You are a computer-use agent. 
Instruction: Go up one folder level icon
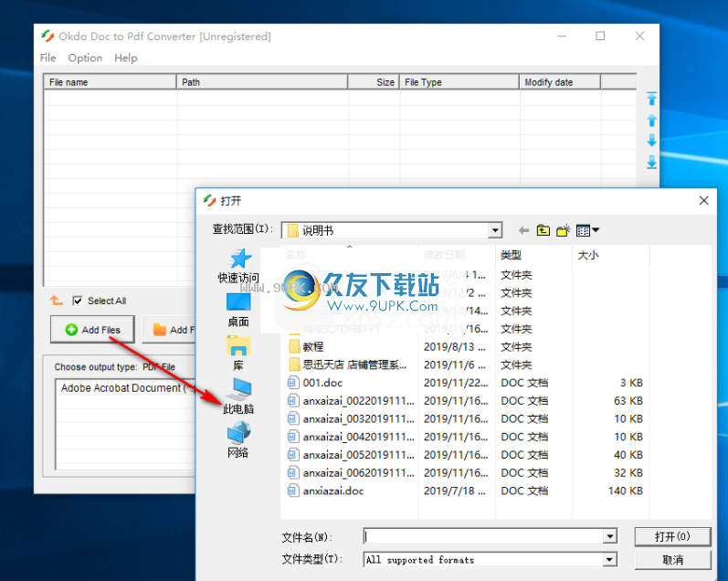[x=543, y=230]
